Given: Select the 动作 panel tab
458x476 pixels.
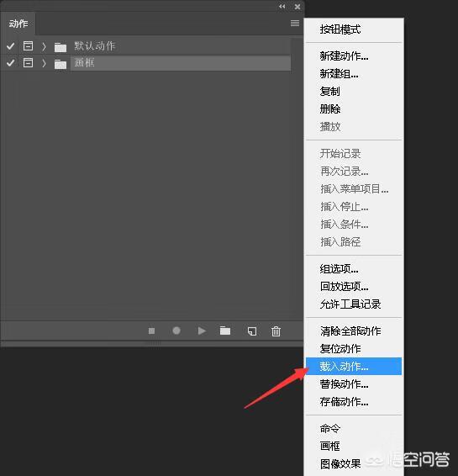Looking at the screenshot, I should click(x=18, y=24).
